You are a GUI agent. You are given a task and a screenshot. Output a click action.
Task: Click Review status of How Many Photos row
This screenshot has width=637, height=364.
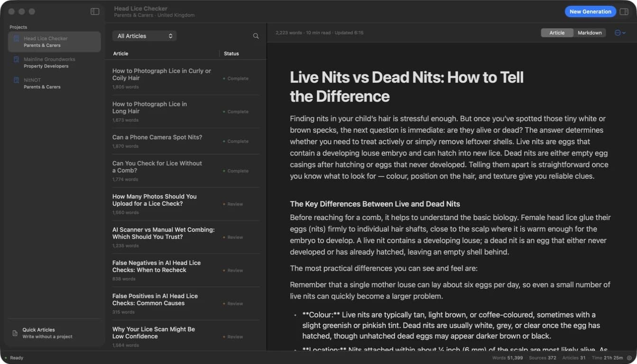233,204
